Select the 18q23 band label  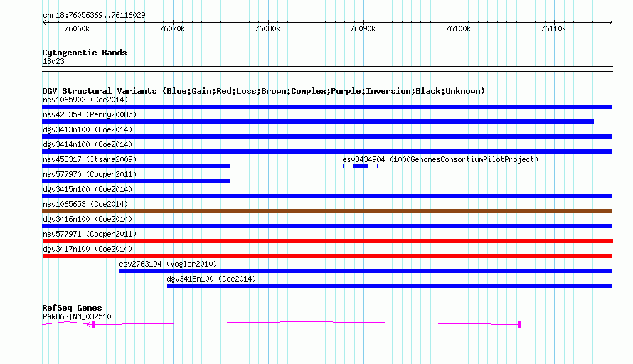coord(53,61)
